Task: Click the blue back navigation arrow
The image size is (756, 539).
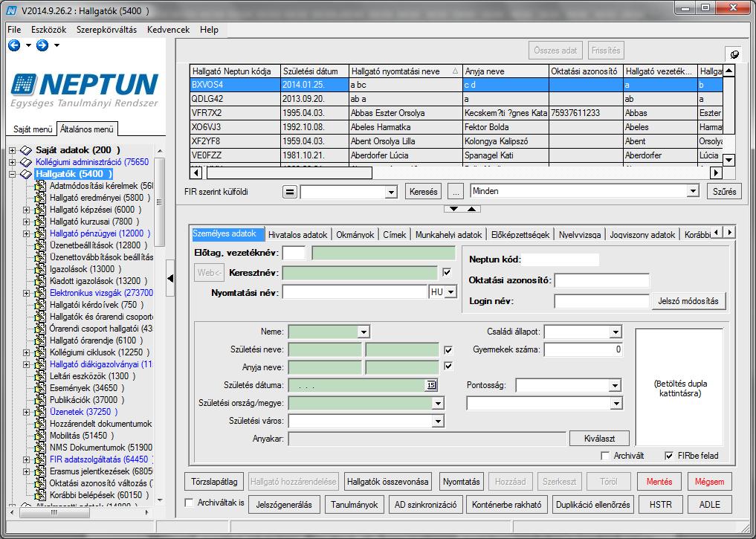Action: (x=14, y=45)
